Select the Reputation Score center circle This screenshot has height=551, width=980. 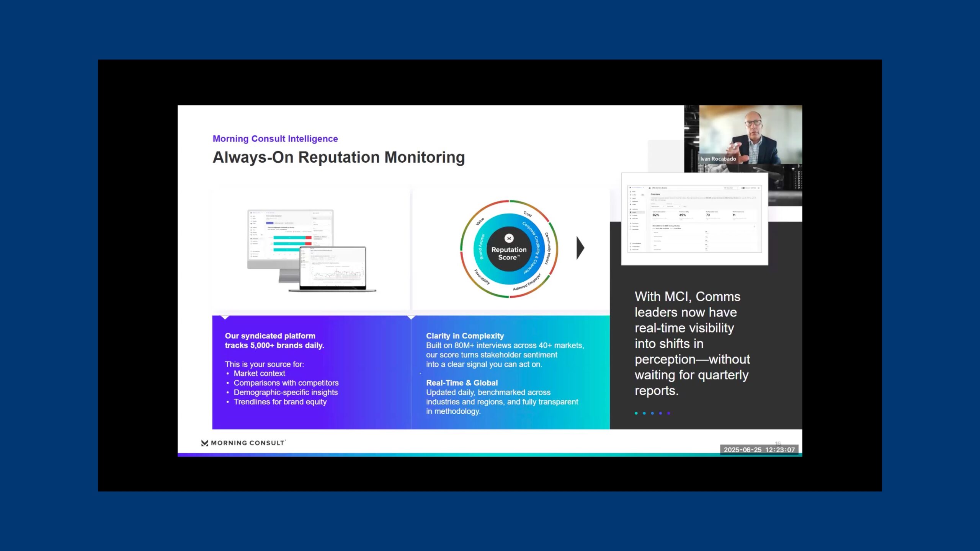click(x=509, y=249)
